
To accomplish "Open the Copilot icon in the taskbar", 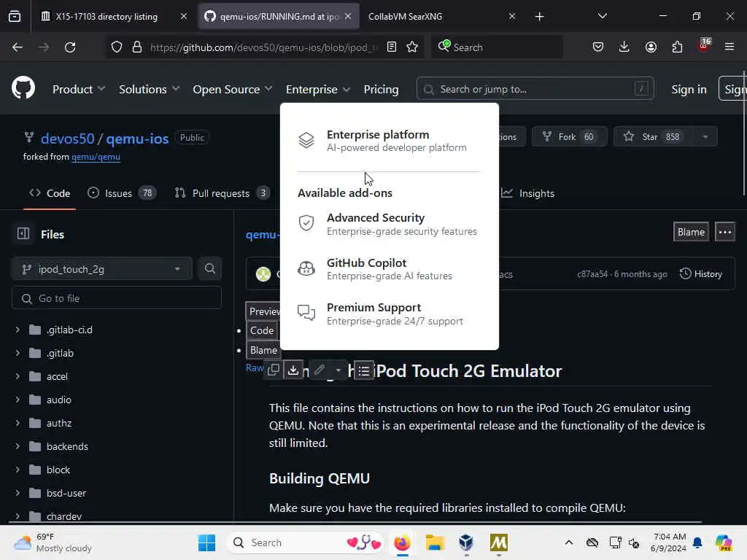I will coord(724,542).
